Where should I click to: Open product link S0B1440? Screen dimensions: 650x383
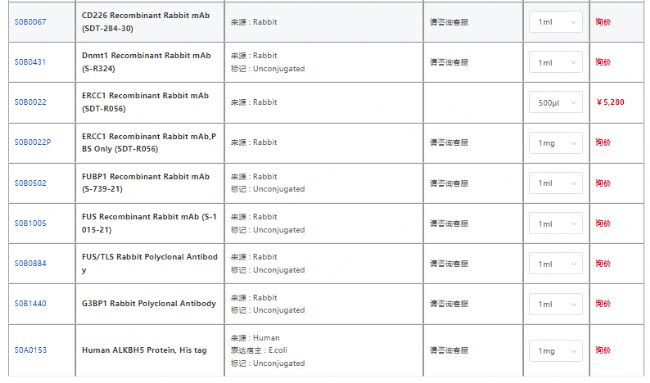pyautogui.click(x=30, y=303)
